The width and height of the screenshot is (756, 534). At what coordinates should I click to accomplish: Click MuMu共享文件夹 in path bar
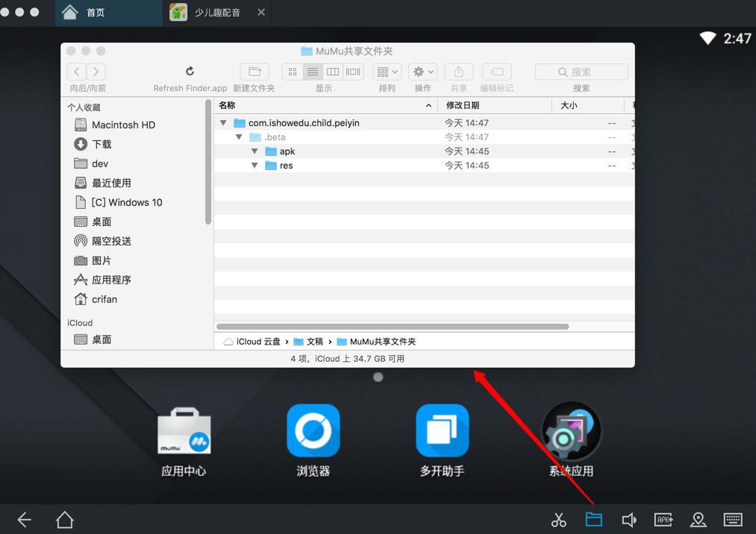[x=376, y=342]
